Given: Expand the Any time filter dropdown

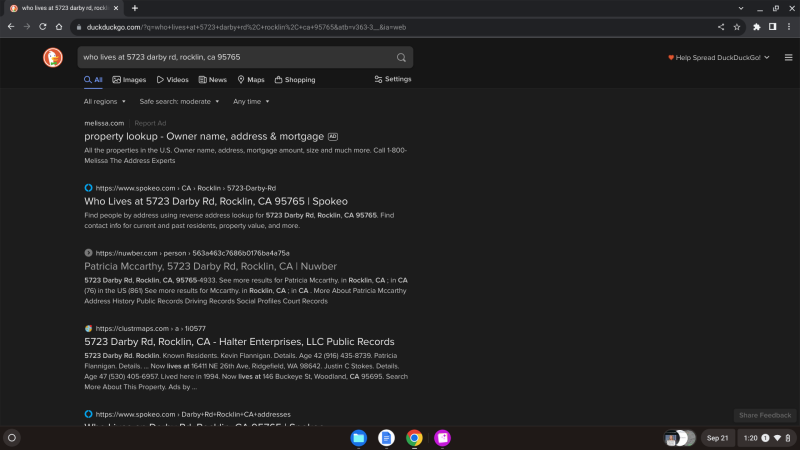Looking at the screenshot, I should pos(251,102).
